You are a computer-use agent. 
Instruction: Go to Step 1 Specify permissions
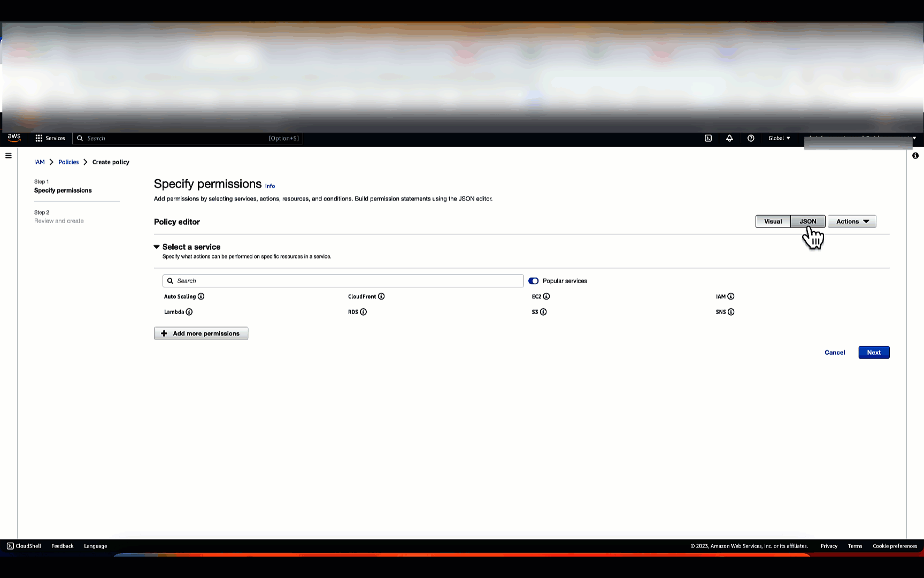pos(63,191)
